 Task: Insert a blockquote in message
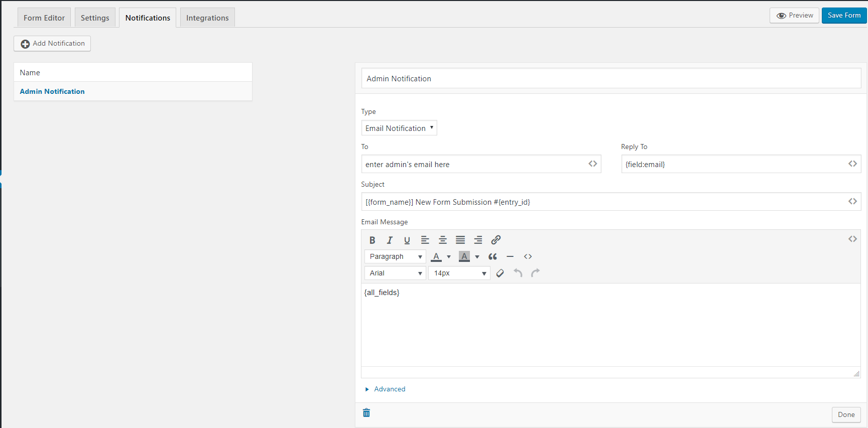493,256
